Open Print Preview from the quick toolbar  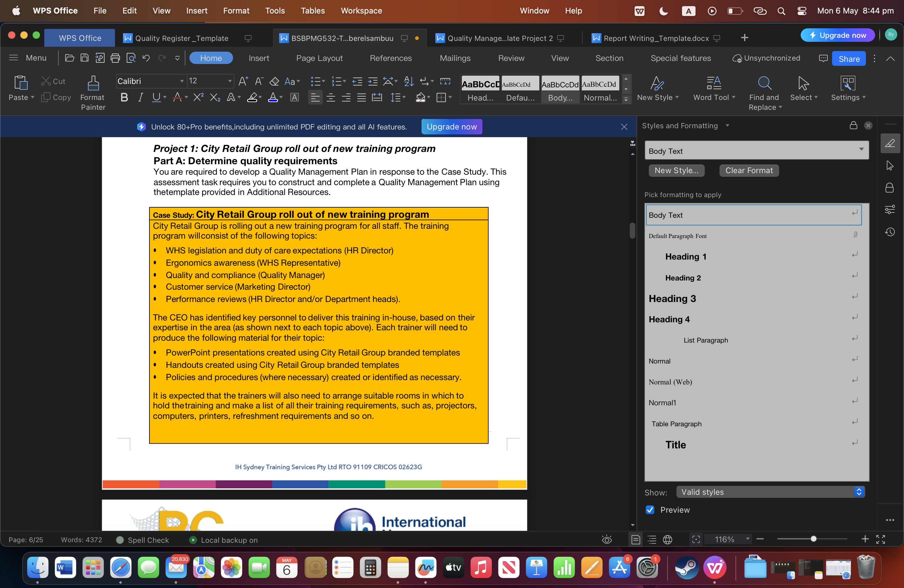131,58
